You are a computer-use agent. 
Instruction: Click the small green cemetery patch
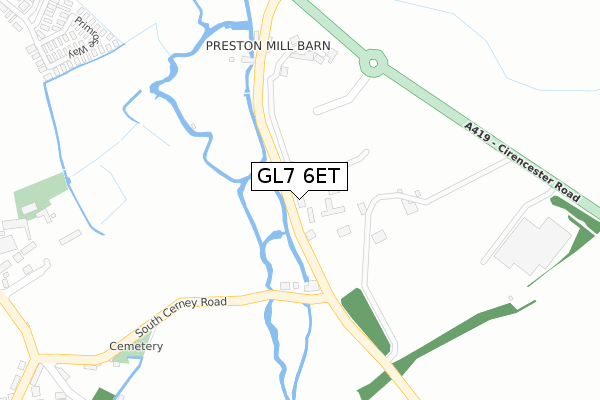click(132, 355)
